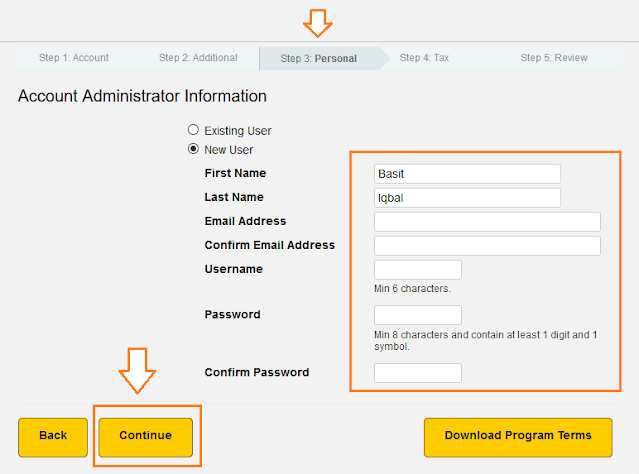Open the Step 1: Account tab
Screen dimensions: 639x474
74,58
